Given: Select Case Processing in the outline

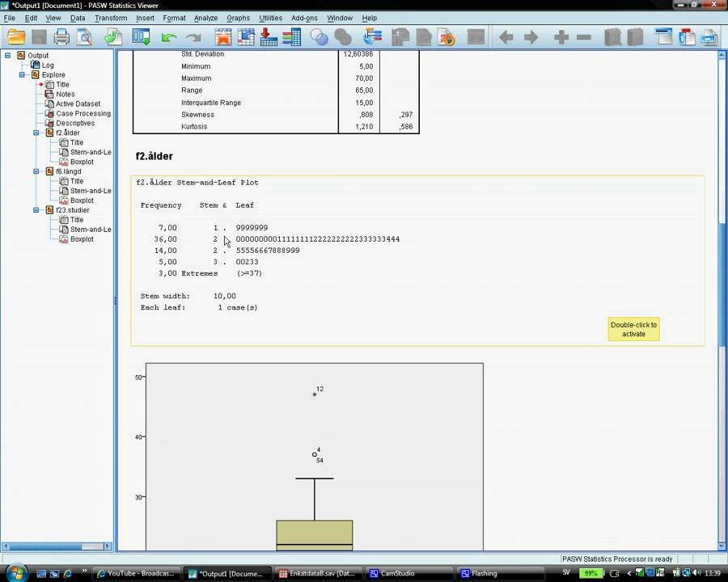Looking at the screenshot, I should [83, 114].
